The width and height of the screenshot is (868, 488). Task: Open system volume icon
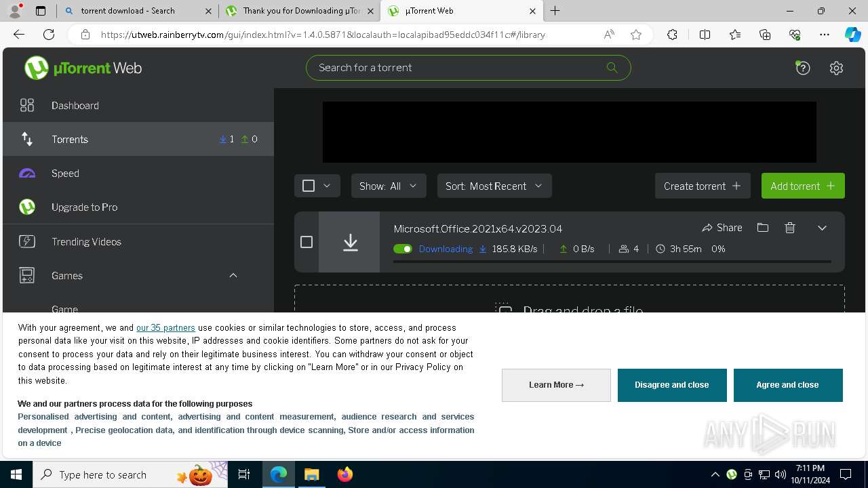pos(781,474)
